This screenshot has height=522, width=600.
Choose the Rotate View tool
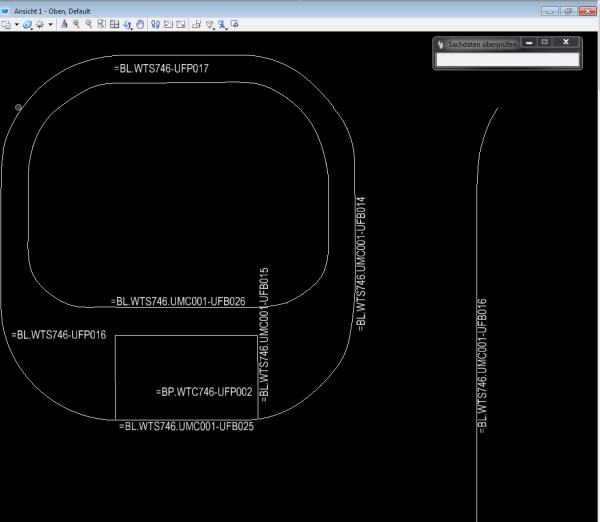[x=127, y=23]
